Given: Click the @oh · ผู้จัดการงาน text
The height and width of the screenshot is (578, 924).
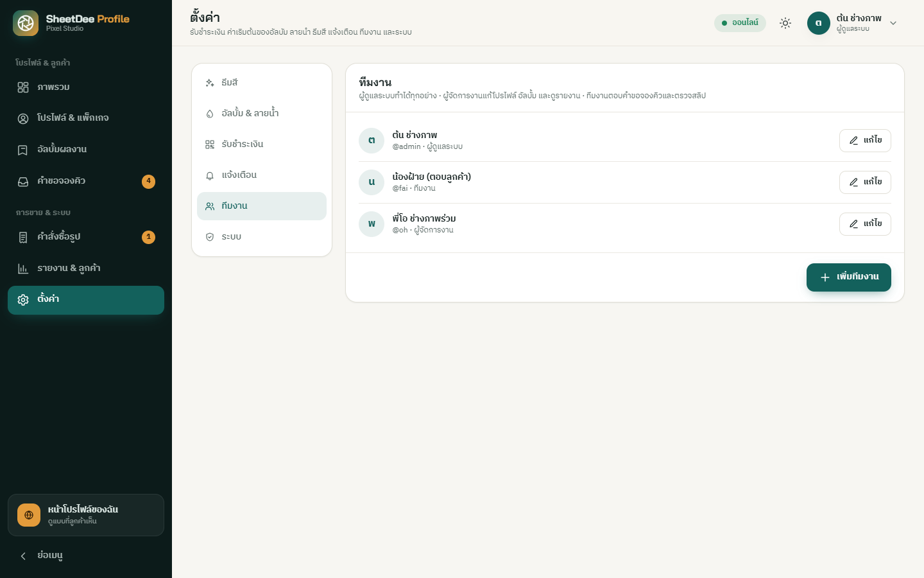Looking at the screenshot, I should click(x=423, y=231).
